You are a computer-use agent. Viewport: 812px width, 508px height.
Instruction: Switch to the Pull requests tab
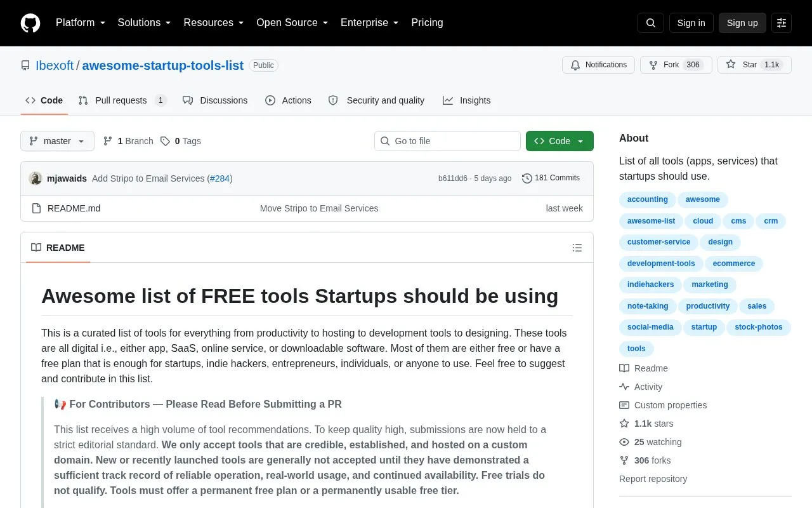click(122, 100)
